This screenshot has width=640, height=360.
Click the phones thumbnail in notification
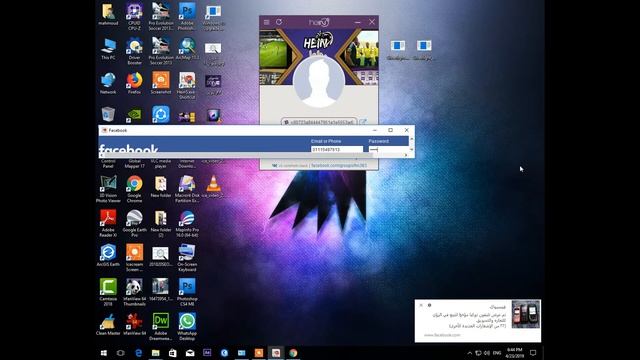526,314
